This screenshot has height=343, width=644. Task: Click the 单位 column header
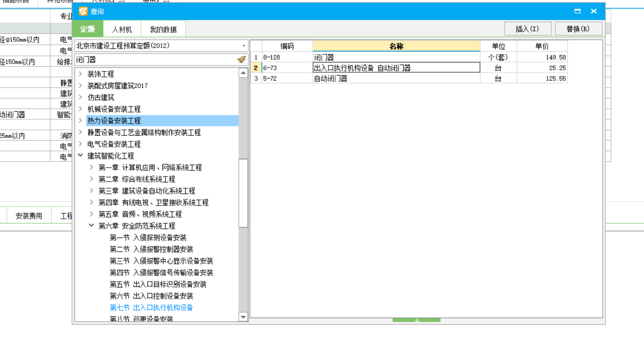[498, 46]
